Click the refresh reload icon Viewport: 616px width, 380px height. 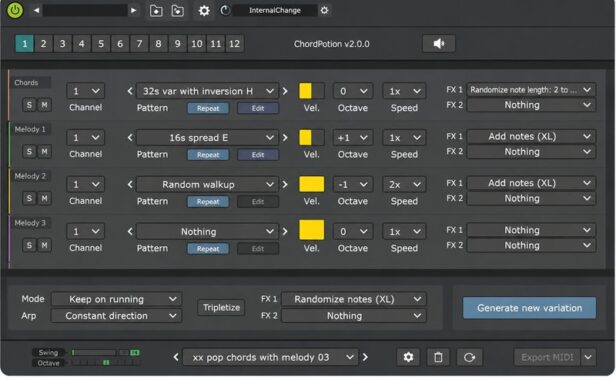pos(469,357)
